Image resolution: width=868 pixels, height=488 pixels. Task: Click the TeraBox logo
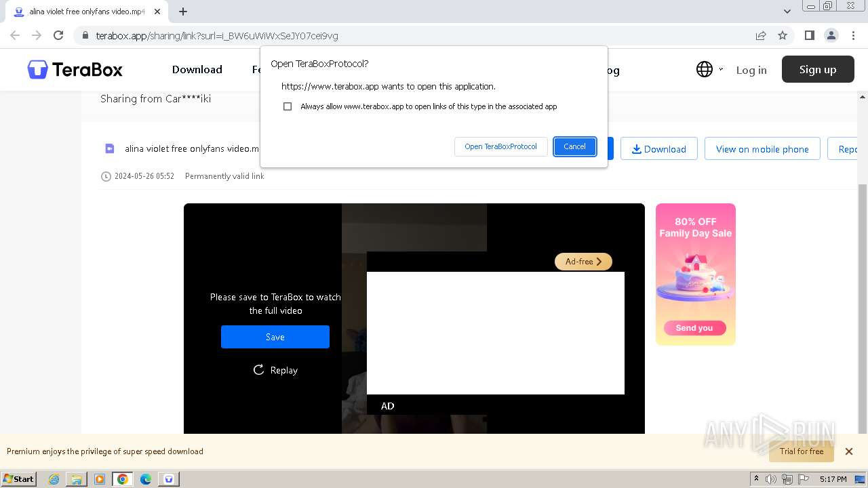pos(75,69)
